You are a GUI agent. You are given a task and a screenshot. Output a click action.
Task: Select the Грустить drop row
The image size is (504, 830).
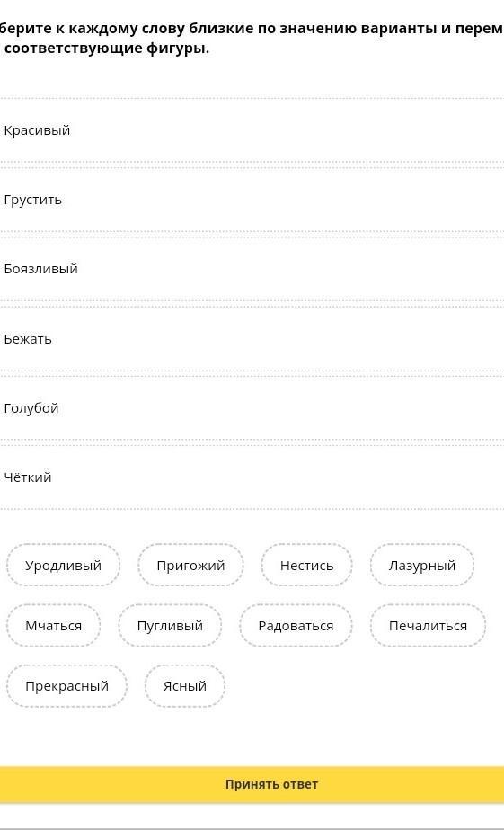point(252,200)
